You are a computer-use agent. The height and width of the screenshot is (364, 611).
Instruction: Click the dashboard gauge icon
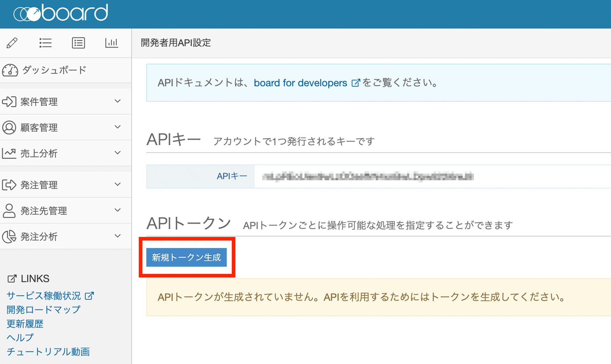click(10, 70)
